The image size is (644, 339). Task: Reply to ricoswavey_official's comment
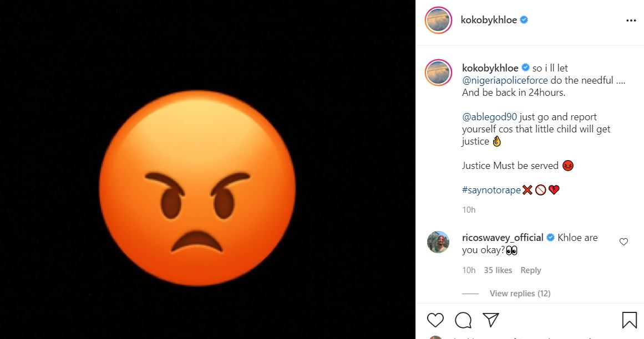click(530, 270)
